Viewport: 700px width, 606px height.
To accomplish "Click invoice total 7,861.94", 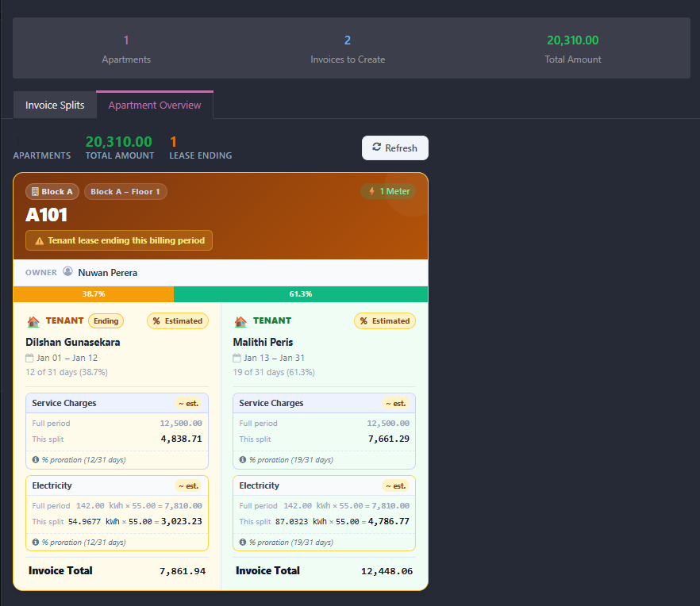I will pos(183,571).
